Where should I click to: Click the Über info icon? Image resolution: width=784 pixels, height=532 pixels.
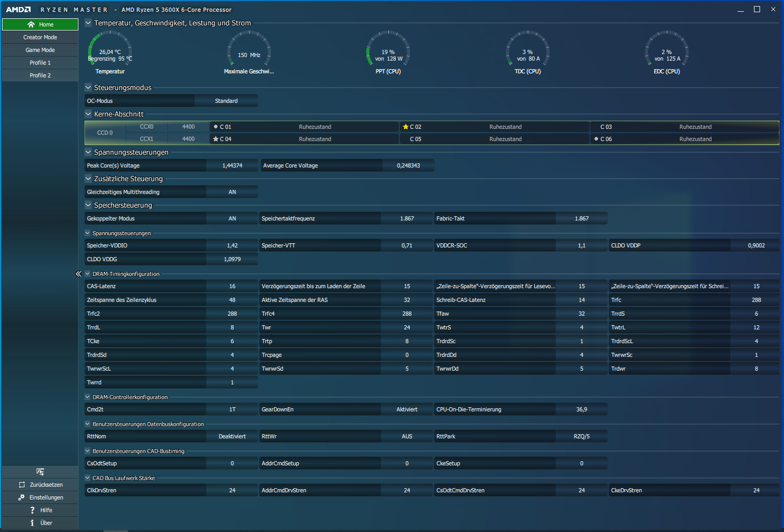point(32,523)
